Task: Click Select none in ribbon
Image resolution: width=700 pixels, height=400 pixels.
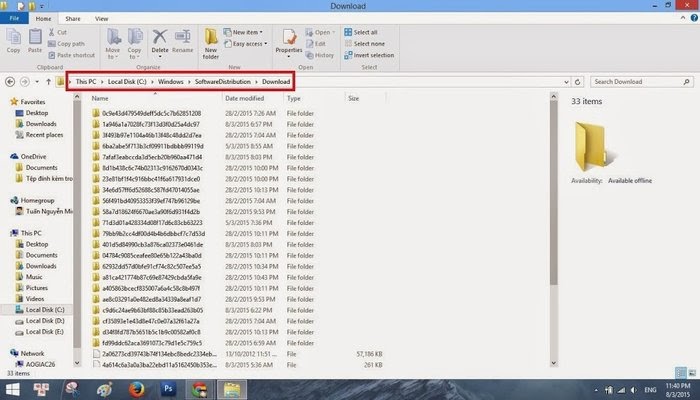Action: tap(364, 44)
